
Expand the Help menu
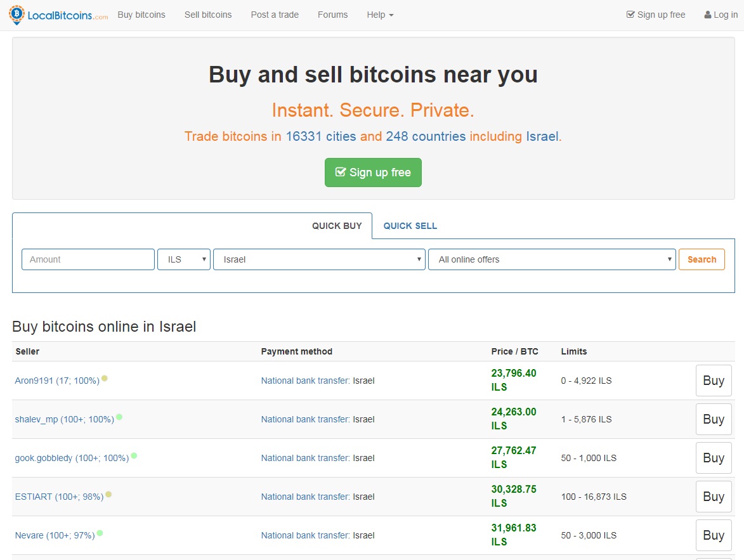click(x=380, y=15)
